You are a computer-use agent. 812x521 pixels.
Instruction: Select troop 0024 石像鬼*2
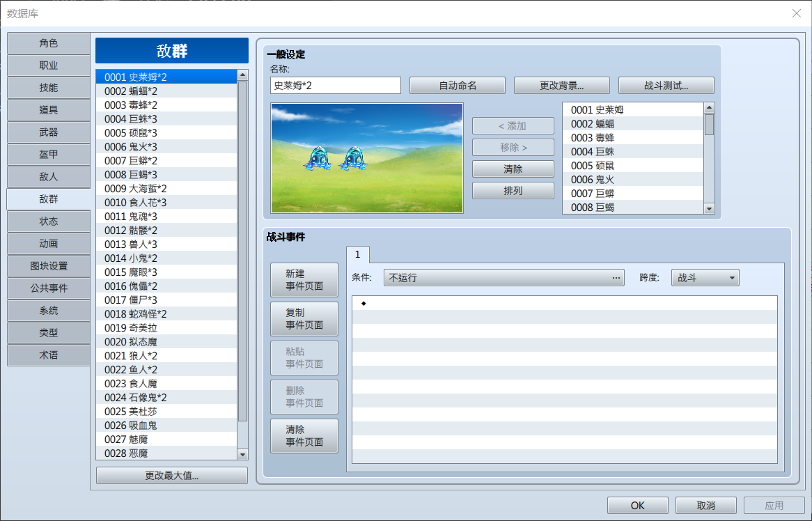(166, 398)
